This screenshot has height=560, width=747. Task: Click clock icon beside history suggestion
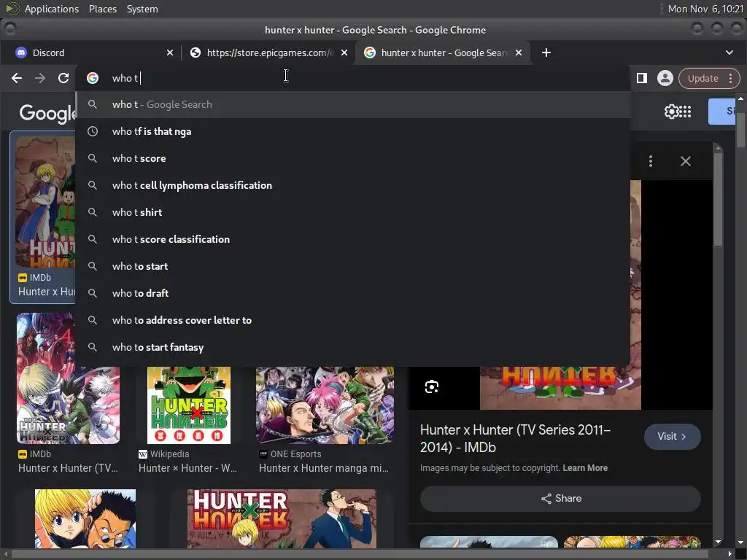[93, 131]
